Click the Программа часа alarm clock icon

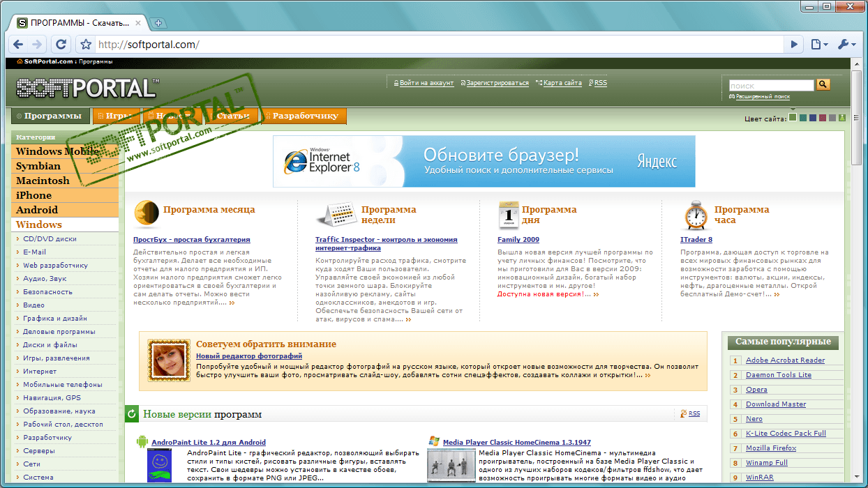pyautogui.click(x=696, y=215)
